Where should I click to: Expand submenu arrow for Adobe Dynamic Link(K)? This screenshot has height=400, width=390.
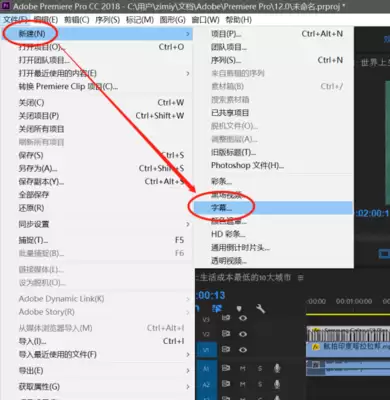pyautogui.click(x=188, y=299)
